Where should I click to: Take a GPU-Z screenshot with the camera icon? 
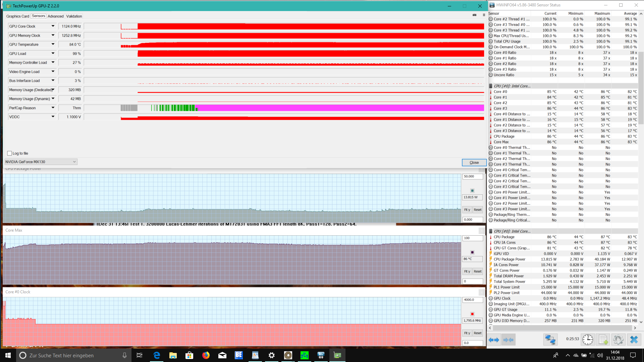(474, 15)
